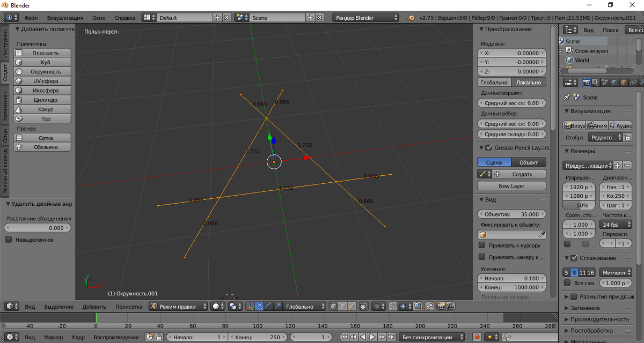Open the Edit Mode (Режим правки) dropdown
Viewport: 644px width, 343px height.
(178, 307)
